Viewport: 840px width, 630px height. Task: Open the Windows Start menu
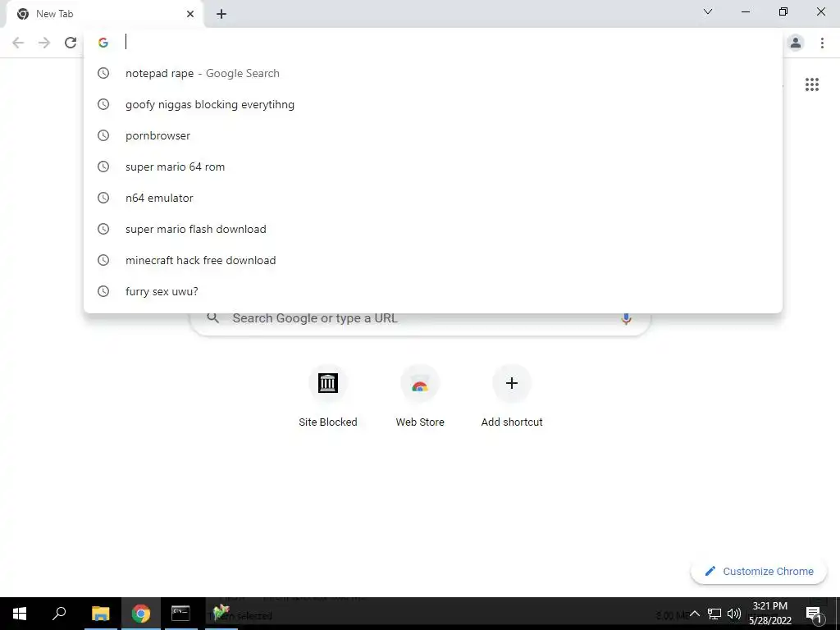(x=20, y=614)
